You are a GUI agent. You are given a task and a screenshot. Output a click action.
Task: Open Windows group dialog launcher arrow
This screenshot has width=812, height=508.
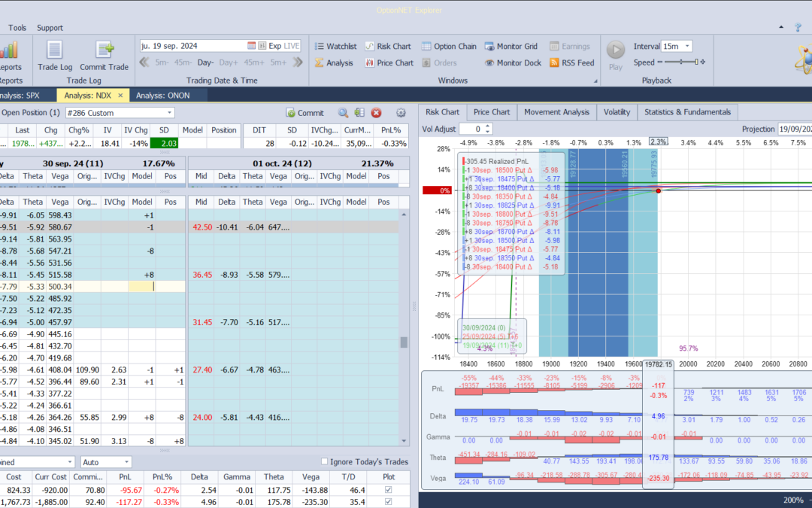[595, 81]
